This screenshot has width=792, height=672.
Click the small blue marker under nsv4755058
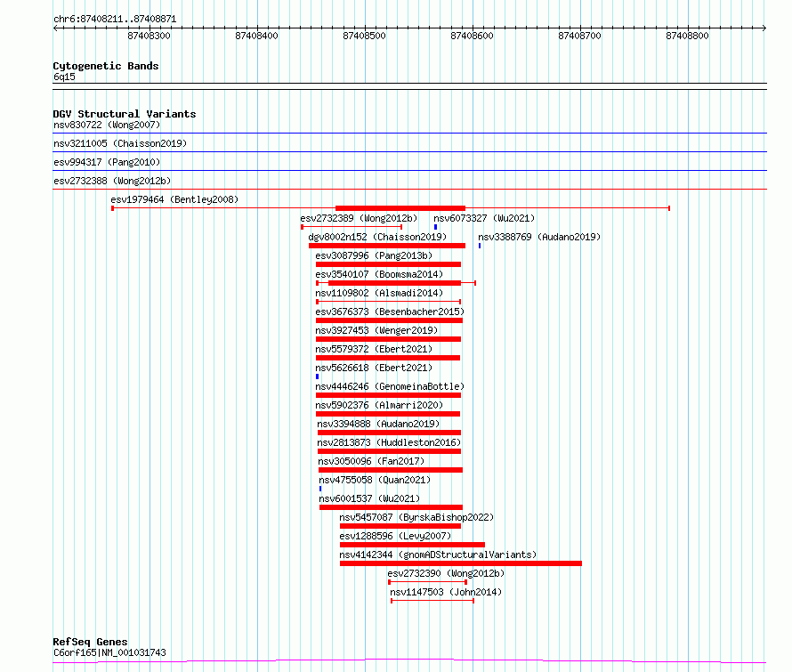[320, 489]
